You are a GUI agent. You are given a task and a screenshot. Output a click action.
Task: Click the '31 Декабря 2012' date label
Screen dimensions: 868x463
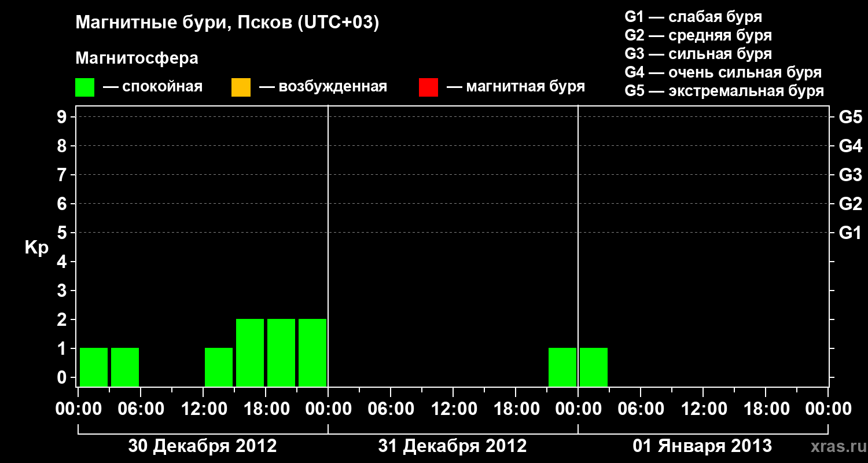point(453,446)
